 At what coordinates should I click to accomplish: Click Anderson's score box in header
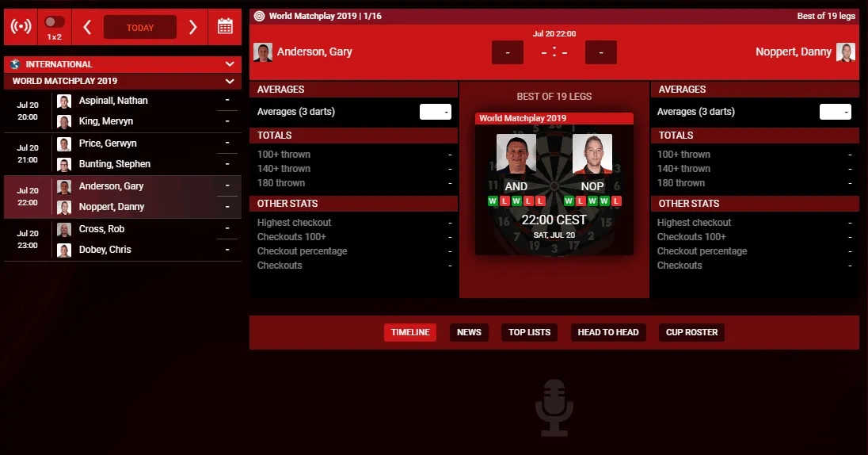point(508,52)
